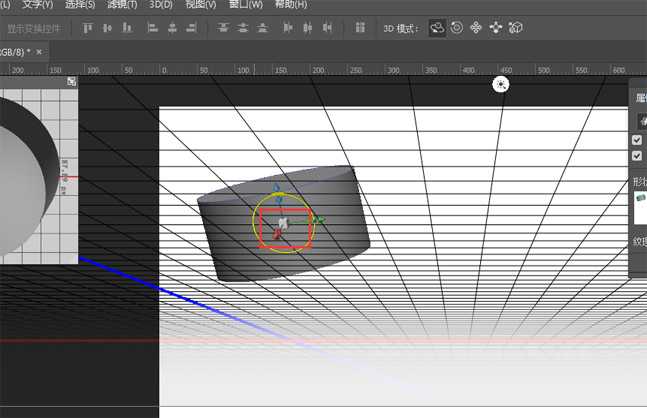
Task: Open the 窗口(W) menu
Action: (x=246, y=5)
